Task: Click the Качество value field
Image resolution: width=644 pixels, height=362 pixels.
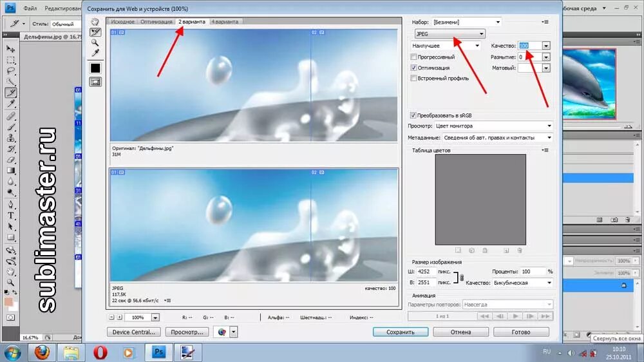Action: 529,46
